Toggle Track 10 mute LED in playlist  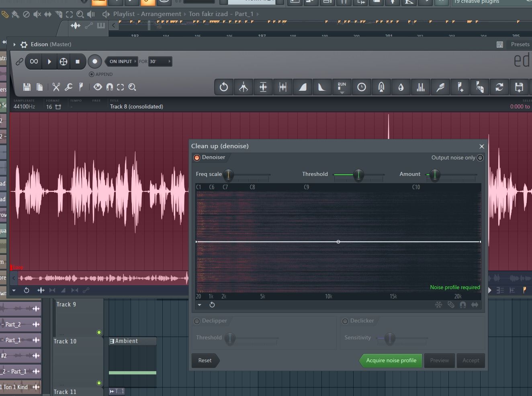click(x=99, y=383)
